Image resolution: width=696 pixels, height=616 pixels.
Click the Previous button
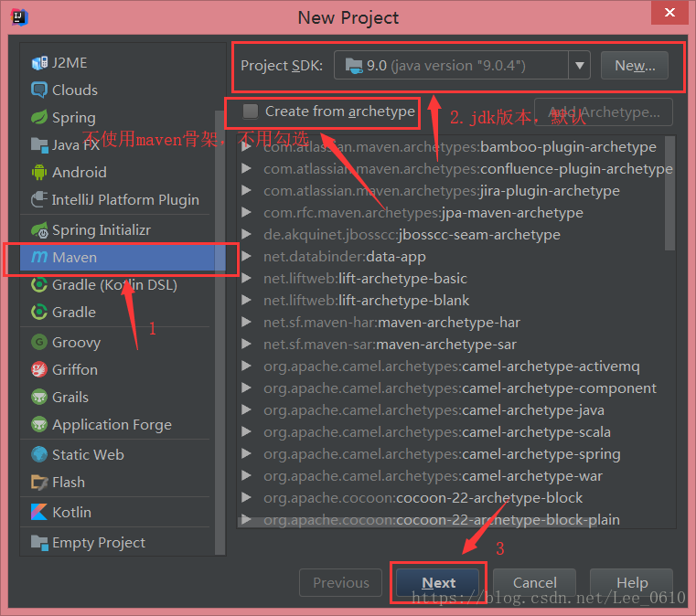[340, 582]
